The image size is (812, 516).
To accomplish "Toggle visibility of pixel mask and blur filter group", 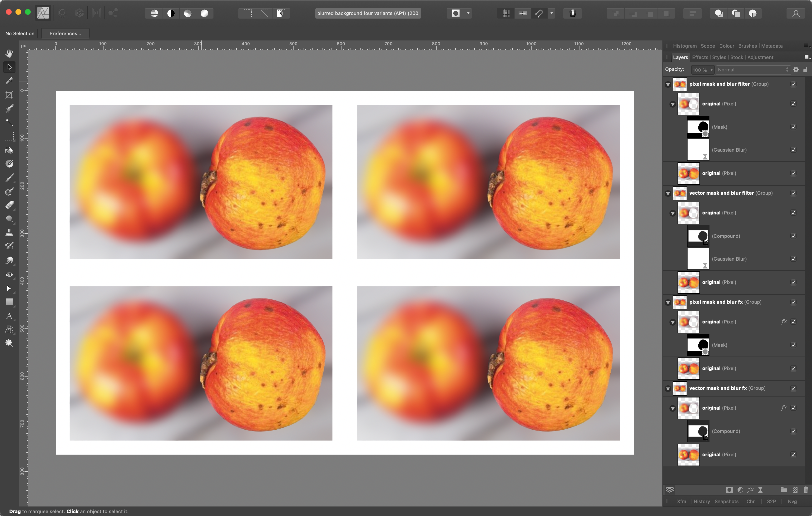I will [x=793, y=84].
